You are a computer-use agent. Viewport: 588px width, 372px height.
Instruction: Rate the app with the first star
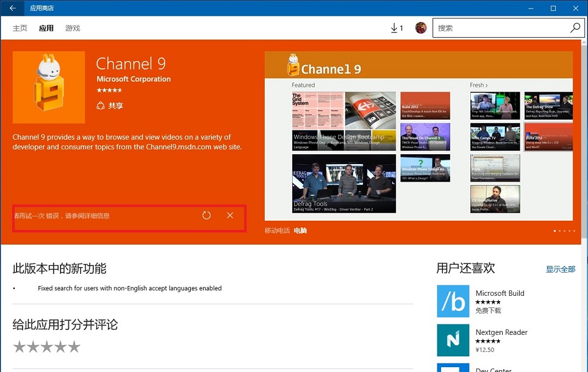click(x=19, y=346)
